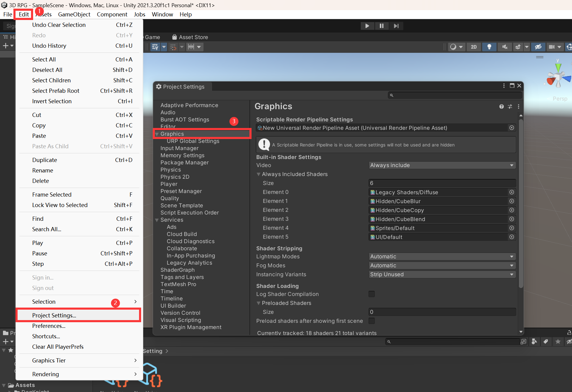The image size is (572, 392).
Task: Switch to the Asset Store tab
Action: click(190, 37)
